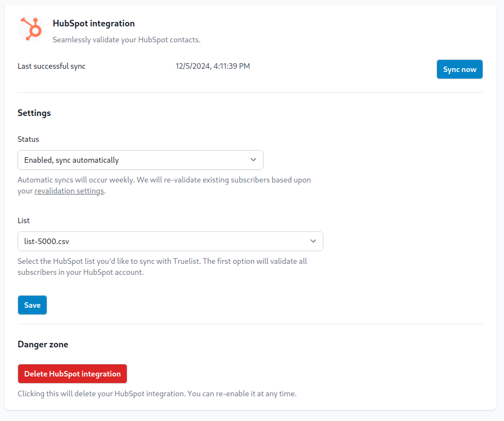Click the List field label
Screen dimensions: 504x421
(24, 220)
